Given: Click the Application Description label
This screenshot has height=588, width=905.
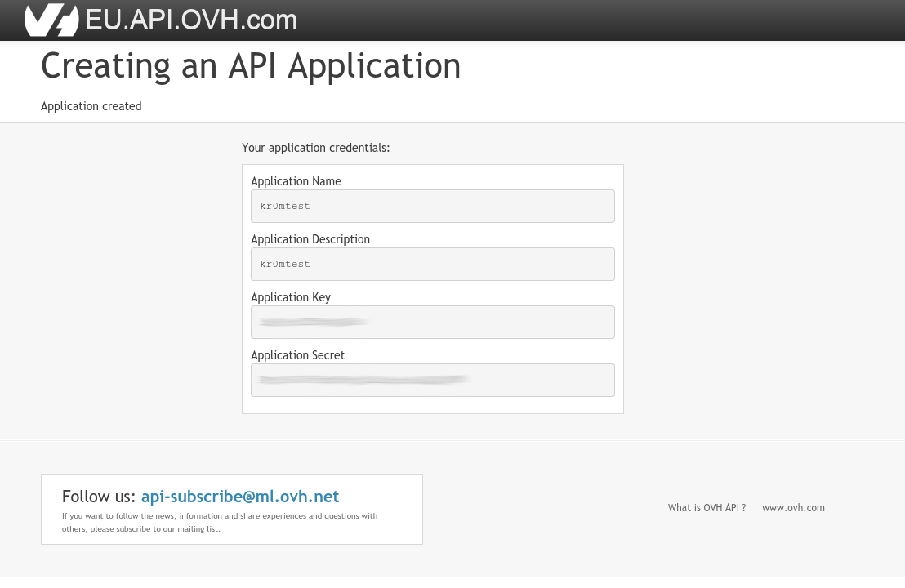Looking at the screenshot, I should click(310, 239).
